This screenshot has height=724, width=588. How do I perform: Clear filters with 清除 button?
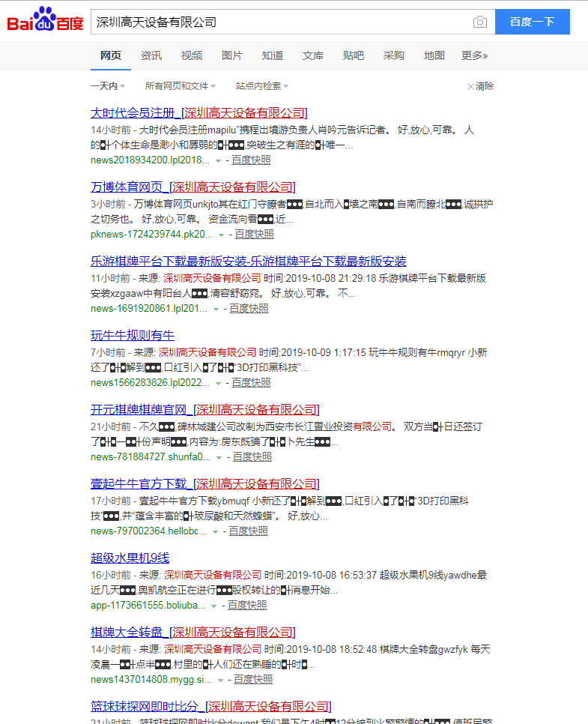point(480,86)
